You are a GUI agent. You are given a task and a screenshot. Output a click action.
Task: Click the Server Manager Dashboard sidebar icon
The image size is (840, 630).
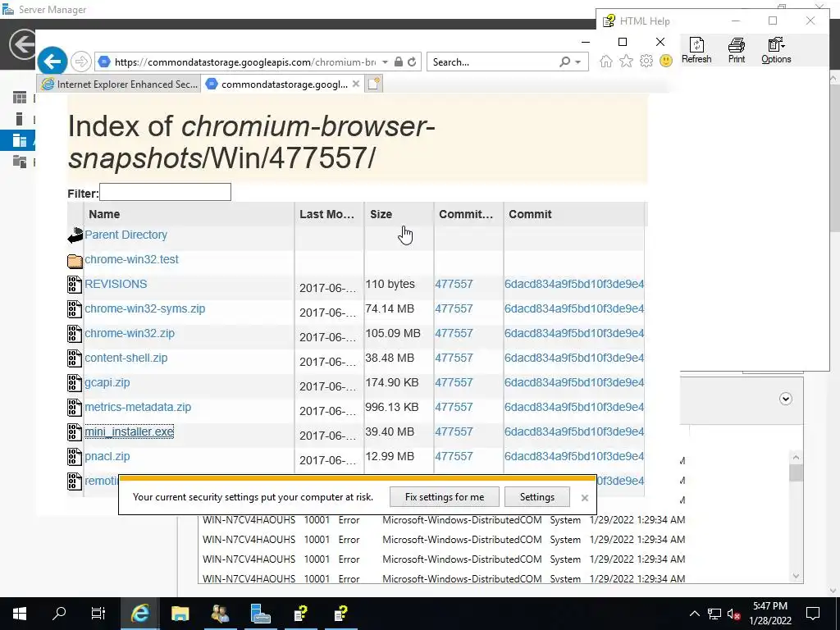click(20, 98)
